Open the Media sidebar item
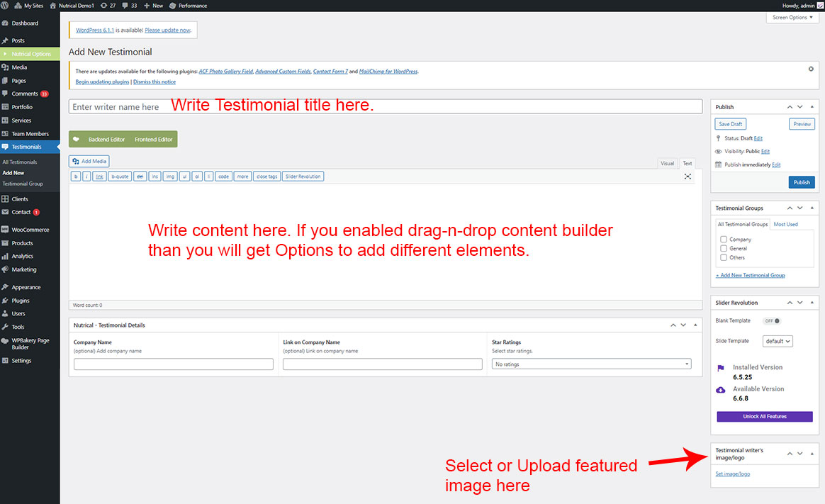Viewport: 825px width, 504px height. pyautogui.click(x=19, y=67)
